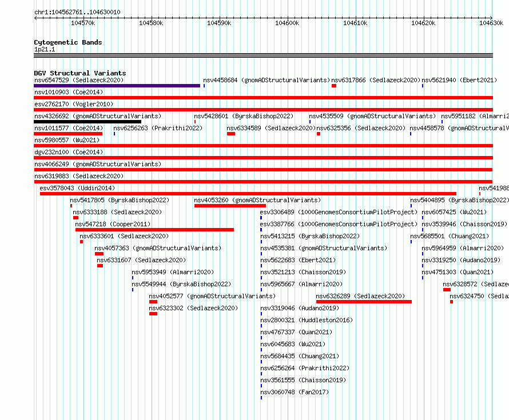Click the esv3578043 (Uddin2014) label
The width and height of the screenshot is (509, 420).
click(x=77, y=188)
